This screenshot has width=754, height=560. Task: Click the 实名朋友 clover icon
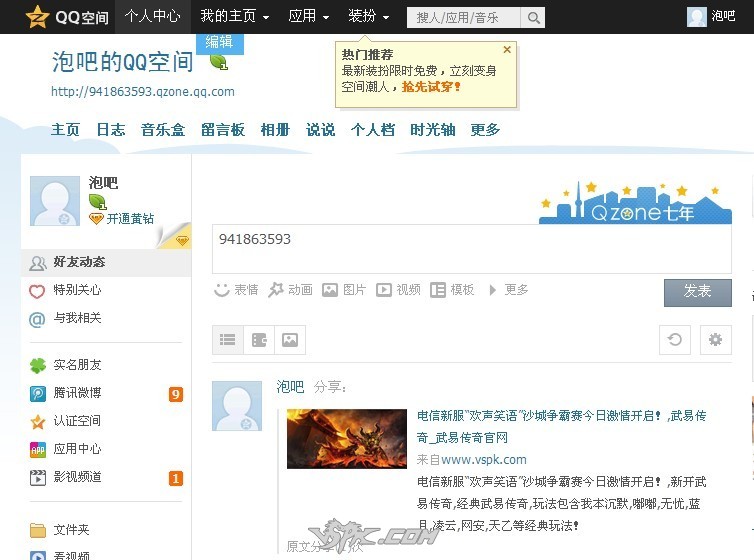pyautogui.click(x=38, y=366)
